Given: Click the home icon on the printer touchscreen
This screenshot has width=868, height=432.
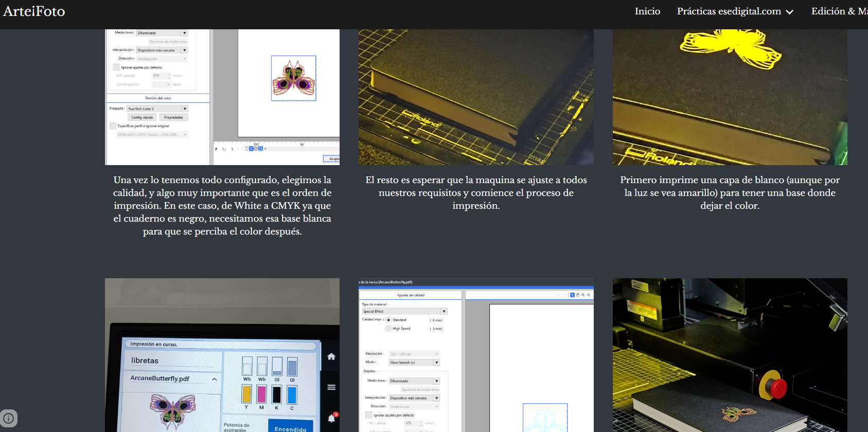Looking at the screenshot, I should point(331,356).
